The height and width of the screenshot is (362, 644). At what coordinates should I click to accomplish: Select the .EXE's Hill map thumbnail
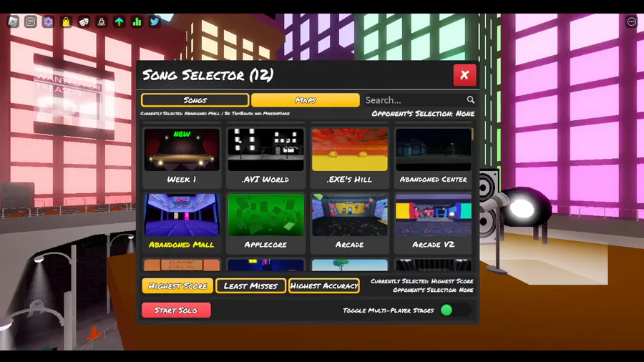349,150
